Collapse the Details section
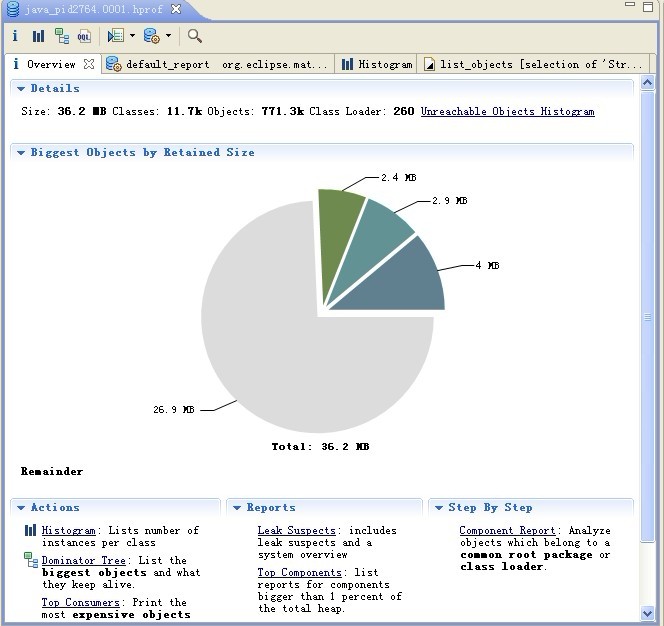 tap(20, 89)
